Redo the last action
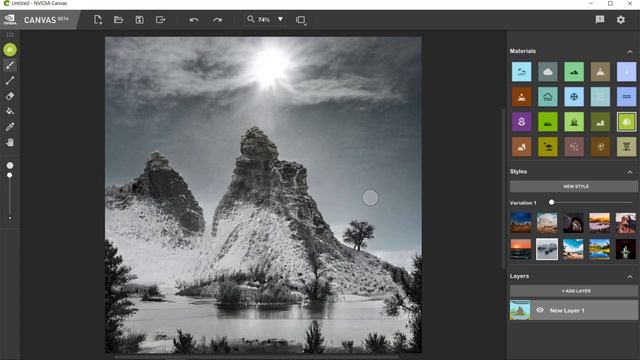Viewport: 640px width, 360px height. coord(218,20)
